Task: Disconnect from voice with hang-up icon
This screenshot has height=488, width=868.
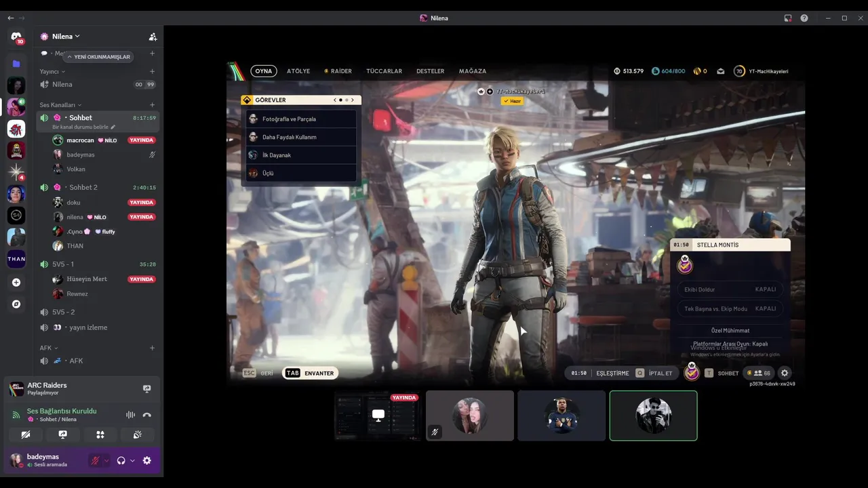Action: point(146,415)
